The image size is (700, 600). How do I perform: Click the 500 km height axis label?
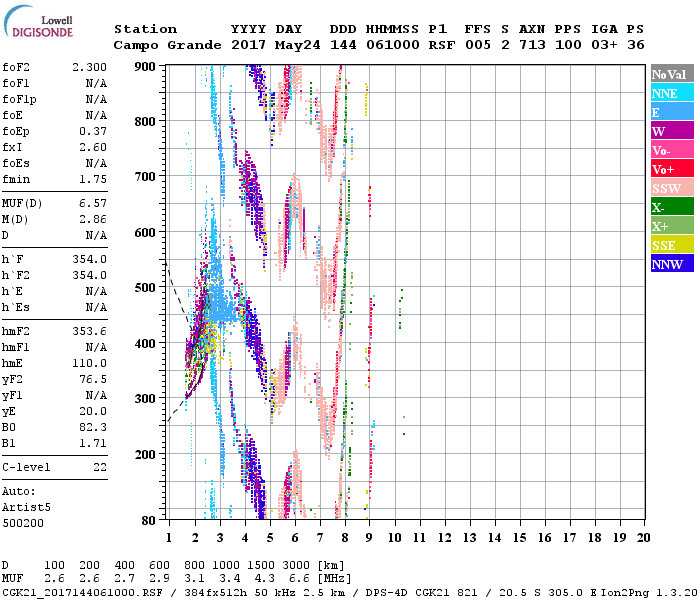[x=145, y=288]
